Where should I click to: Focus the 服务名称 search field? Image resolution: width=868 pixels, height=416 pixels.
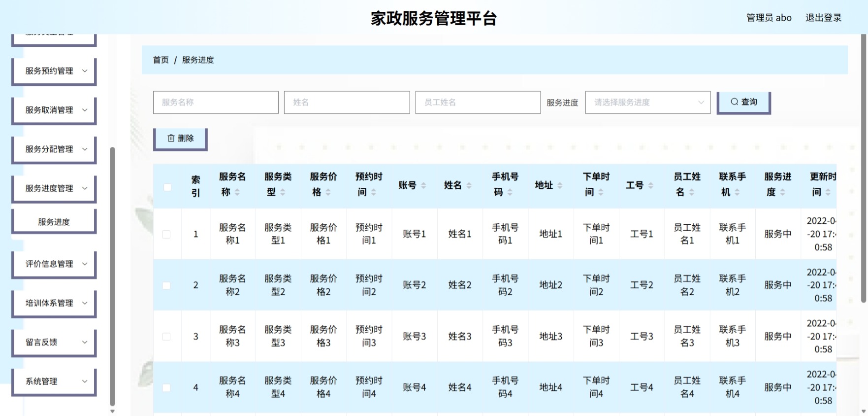pyautogui.click(x=216, y=103)
